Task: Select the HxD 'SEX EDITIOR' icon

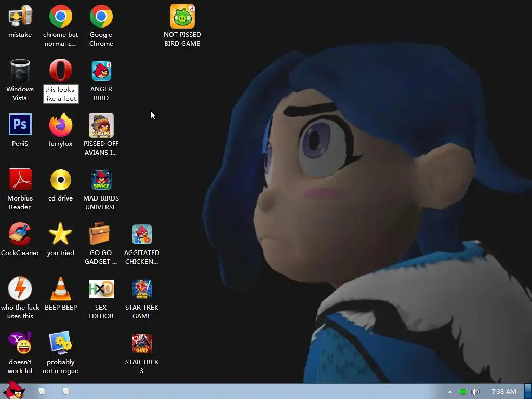Action: (x=101, y=289)
